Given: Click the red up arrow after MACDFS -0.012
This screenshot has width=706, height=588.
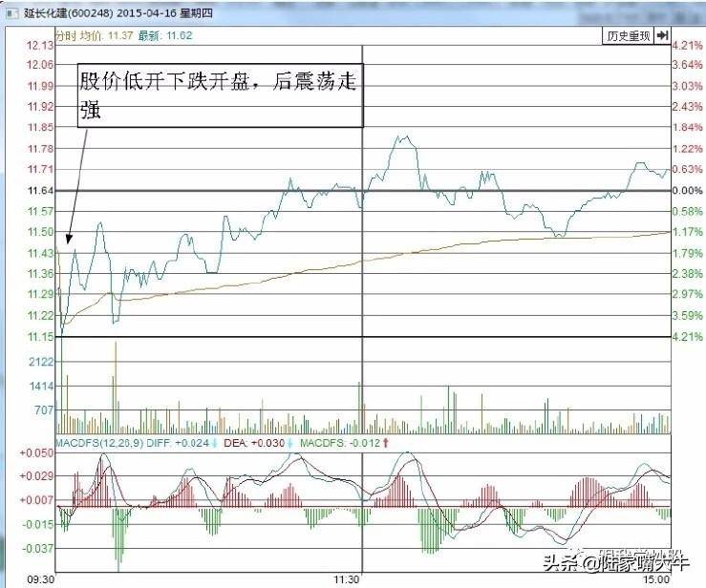Looking at the screenshot, I should pos(385,443).
